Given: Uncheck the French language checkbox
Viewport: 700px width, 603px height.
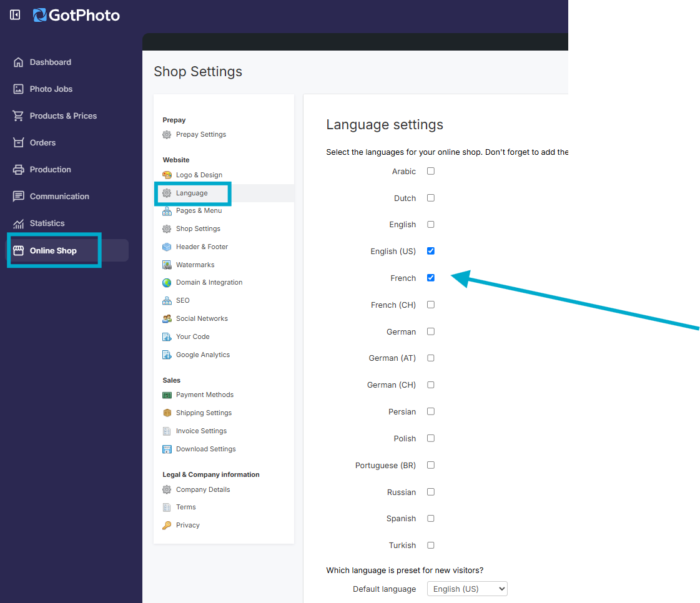Looking at the screenshot, I should (x=431, y=278).
